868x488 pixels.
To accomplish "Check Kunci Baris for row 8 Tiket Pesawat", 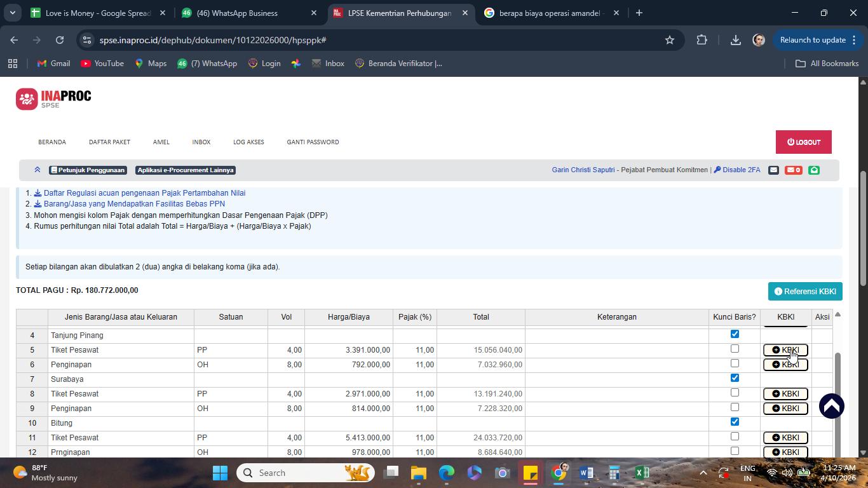I will coord(735,393).
